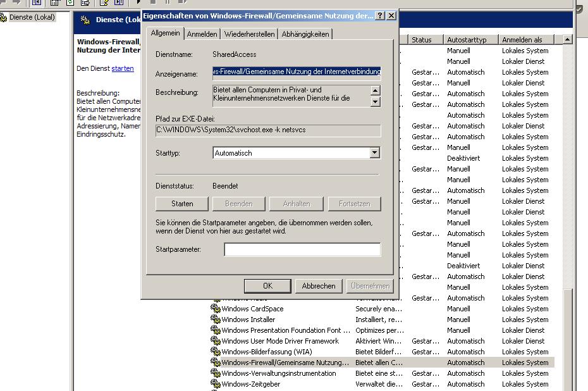The image size is (588, 391).
Task: Click the Windows User Mode Driver Framework icon
Action: coord(215,341)
